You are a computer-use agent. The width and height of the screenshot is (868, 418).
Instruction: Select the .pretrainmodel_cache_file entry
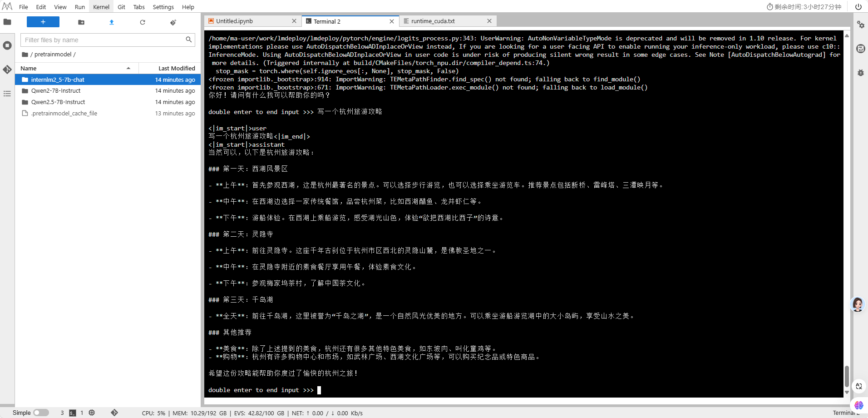108,114
